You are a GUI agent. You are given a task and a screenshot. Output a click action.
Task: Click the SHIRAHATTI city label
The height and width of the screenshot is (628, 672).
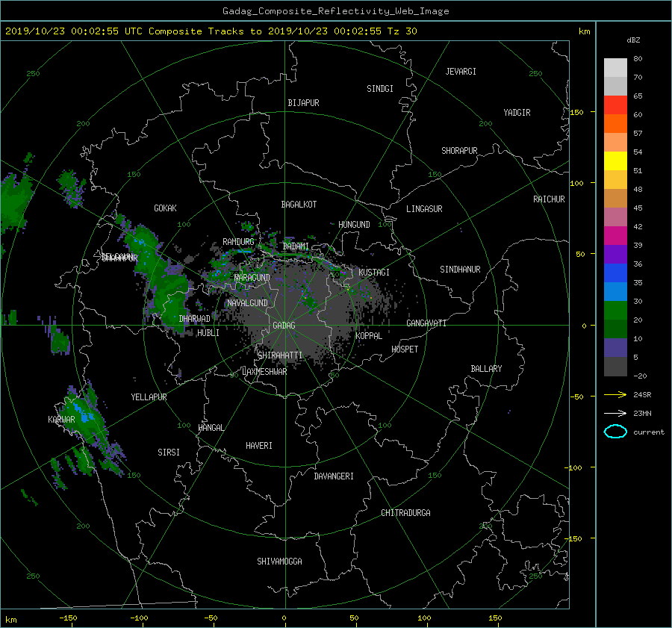[x=280, y=355]
